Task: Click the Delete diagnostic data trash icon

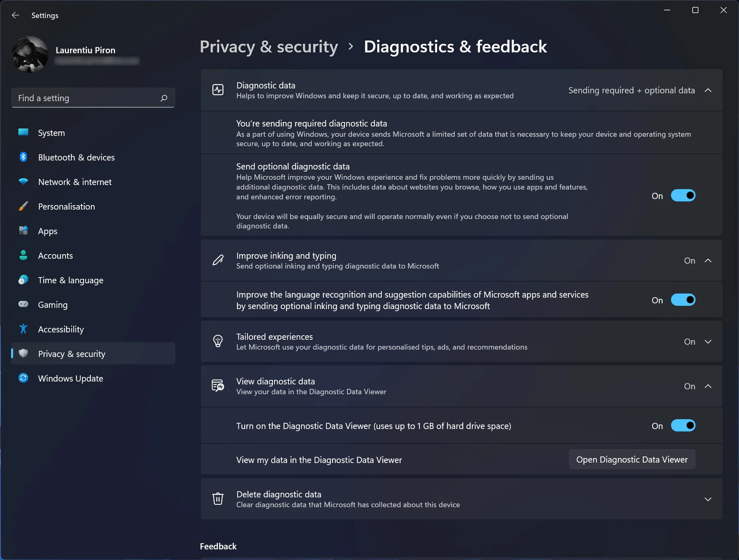Action: coord(218,499)
